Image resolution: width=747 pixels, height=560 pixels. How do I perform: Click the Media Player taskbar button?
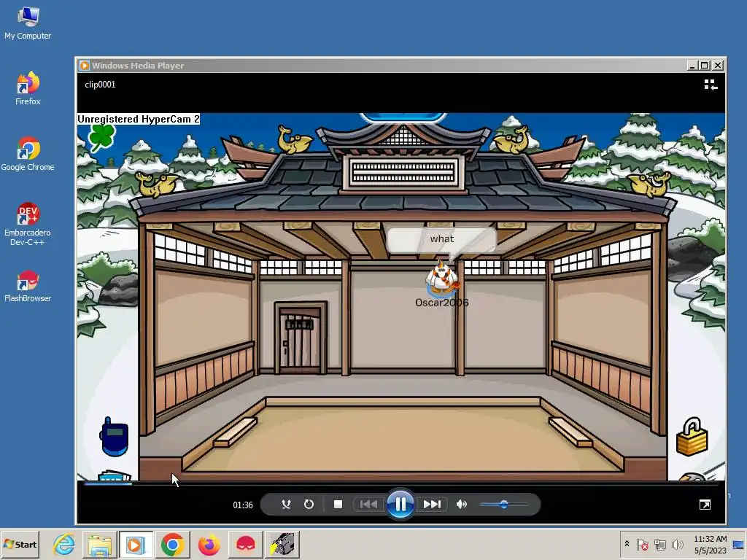tap(136, 544)
